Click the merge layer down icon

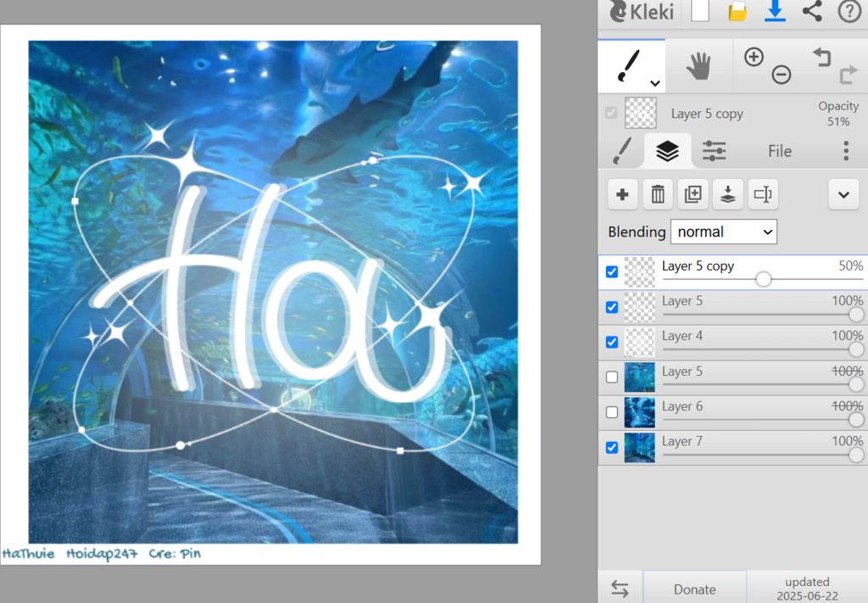point(727,194)
